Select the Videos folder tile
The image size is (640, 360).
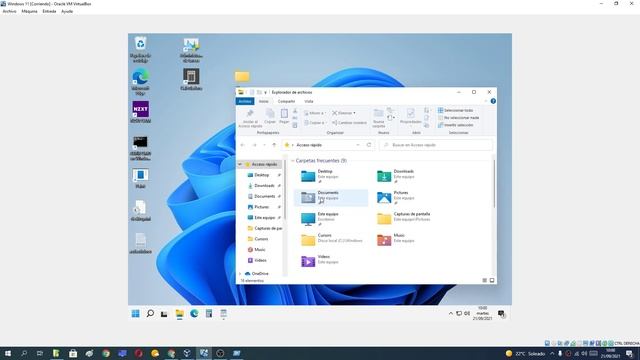coord(331,261)
